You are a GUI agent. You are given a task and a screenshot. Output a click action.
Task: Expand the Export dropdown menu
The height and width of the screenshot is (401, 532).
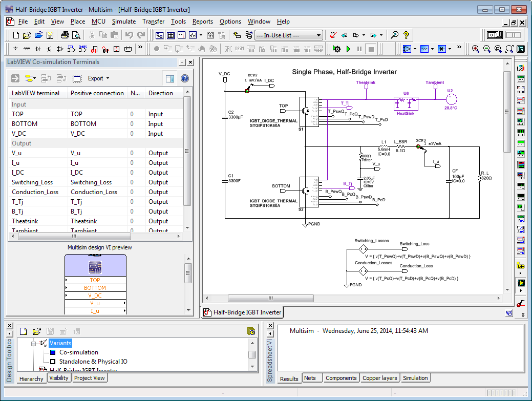click(98, 78)
